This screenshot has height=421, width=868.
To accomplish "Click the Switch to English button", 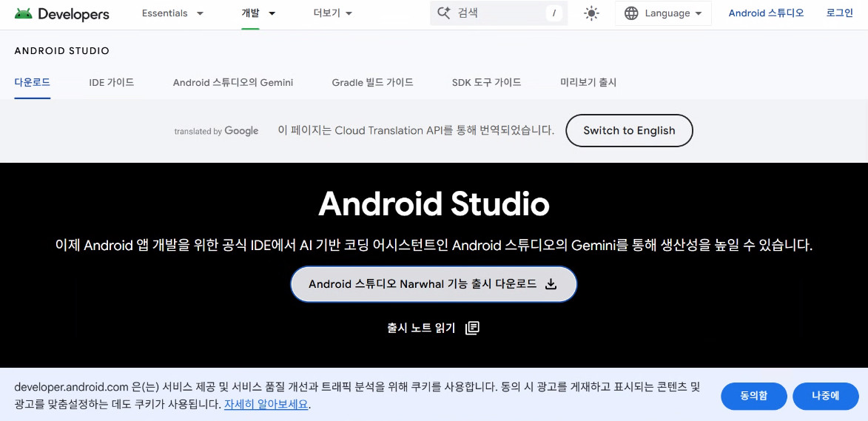I will pyautogui.click(x=630, y=130).
